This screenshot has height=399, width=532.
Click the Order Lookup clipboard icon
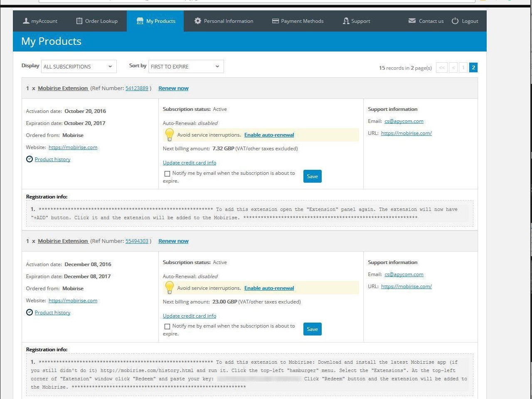point(79,21)
